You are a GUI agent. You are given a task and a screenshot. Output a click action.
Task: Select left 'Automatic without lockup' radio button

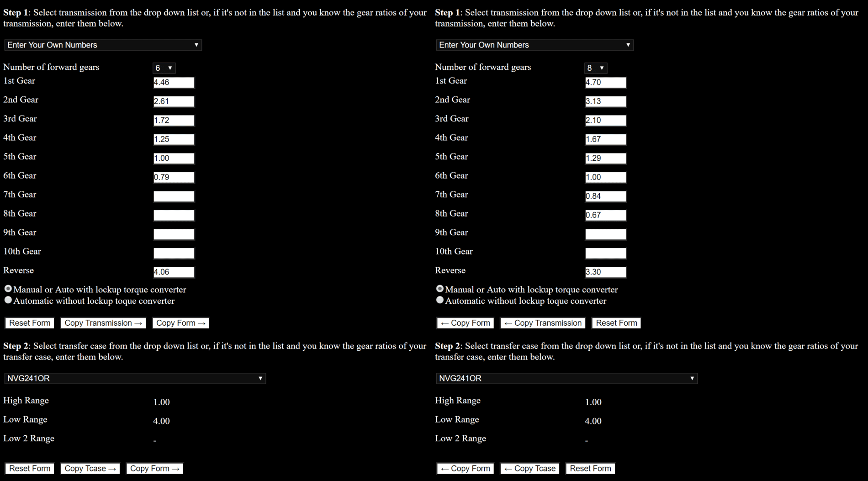pyautogui.click(x=8, y=300)
